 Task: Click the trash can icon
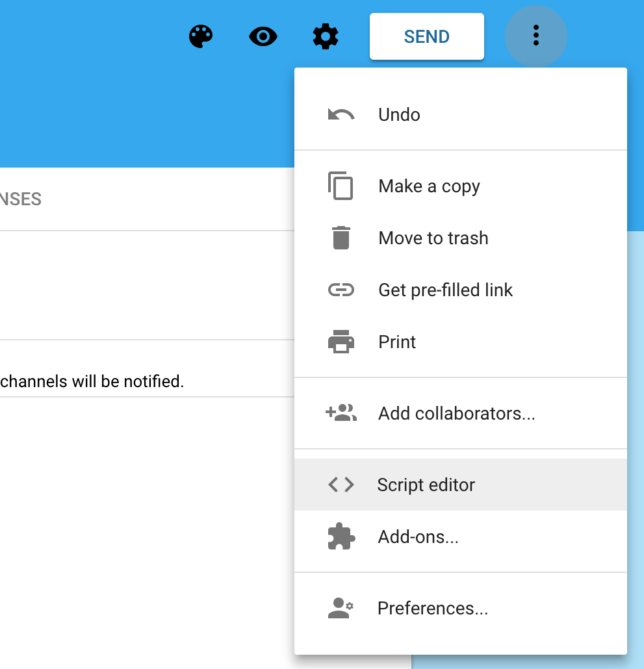(341, 238)
